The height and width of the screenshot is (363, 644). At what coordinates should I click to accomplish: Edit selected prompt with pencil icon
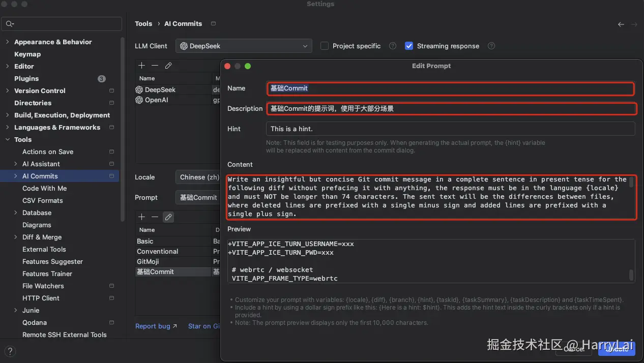[x=168, y=217]
